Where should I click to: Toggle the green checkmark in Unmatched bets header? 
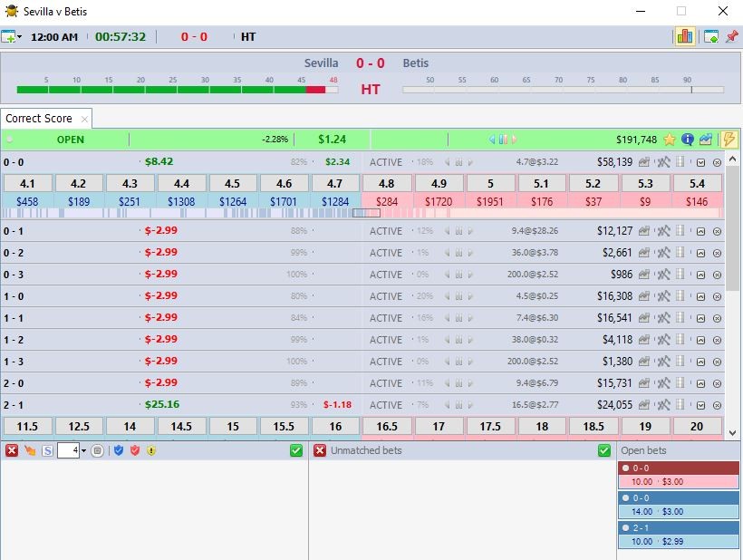(x=604, y=450)
